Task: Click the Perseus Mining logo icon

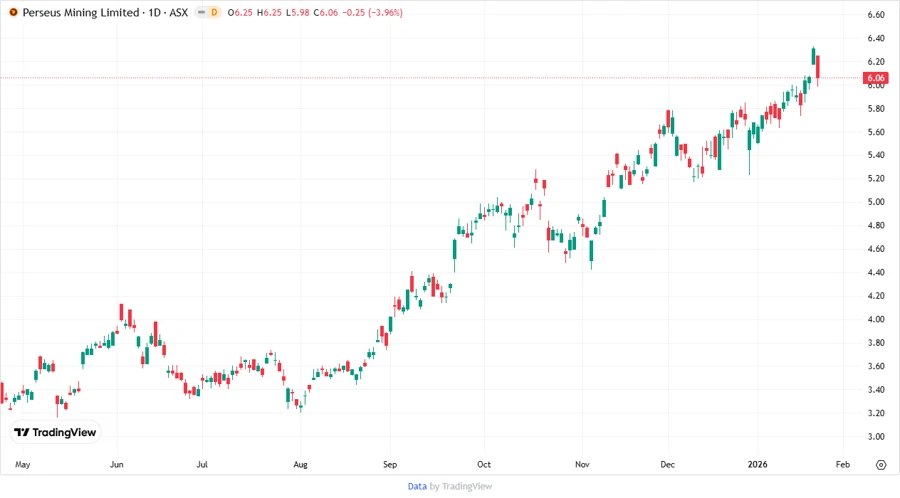Action: [13, 12]
